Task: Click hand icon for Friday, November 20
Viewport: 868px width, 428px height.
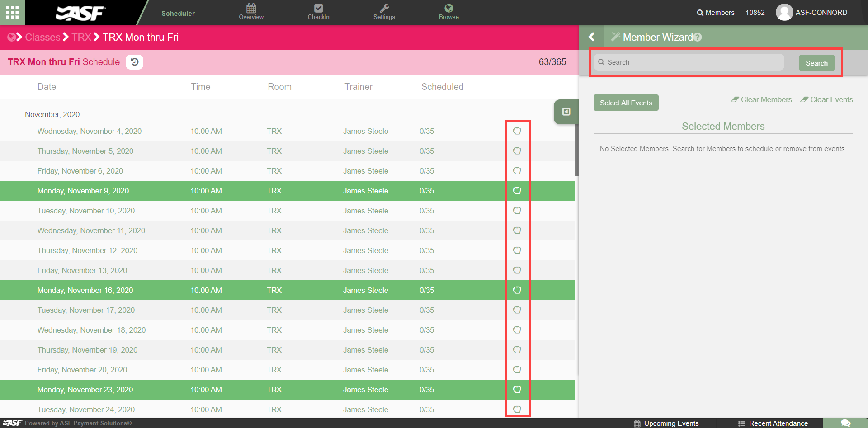Action: [x=517, y=370]
